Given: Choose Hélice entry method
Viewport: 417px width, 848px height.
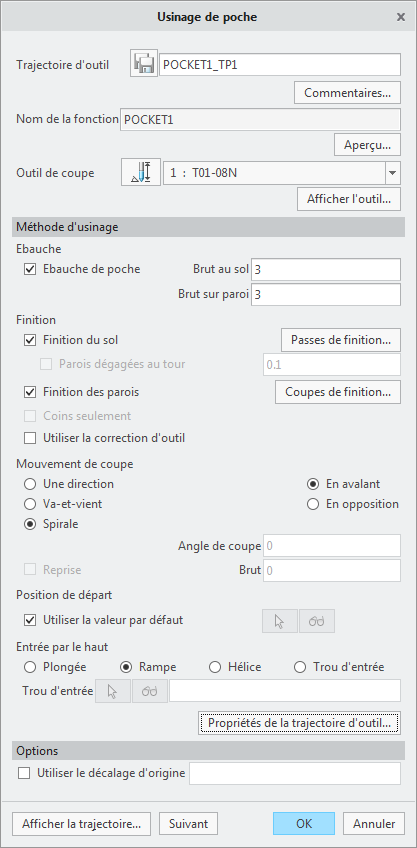Looking at the screenshot, I should click(215, 667).
